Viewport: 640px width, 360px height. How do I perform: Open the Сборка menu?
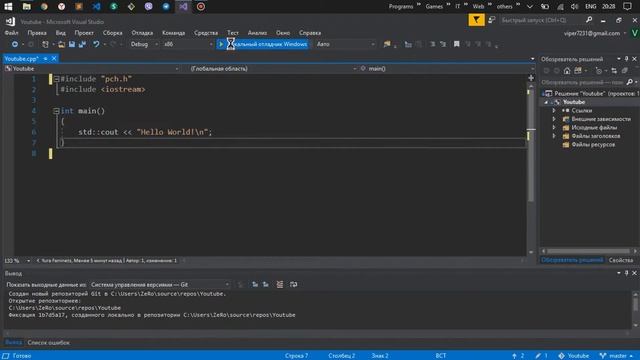pos(112,33)
